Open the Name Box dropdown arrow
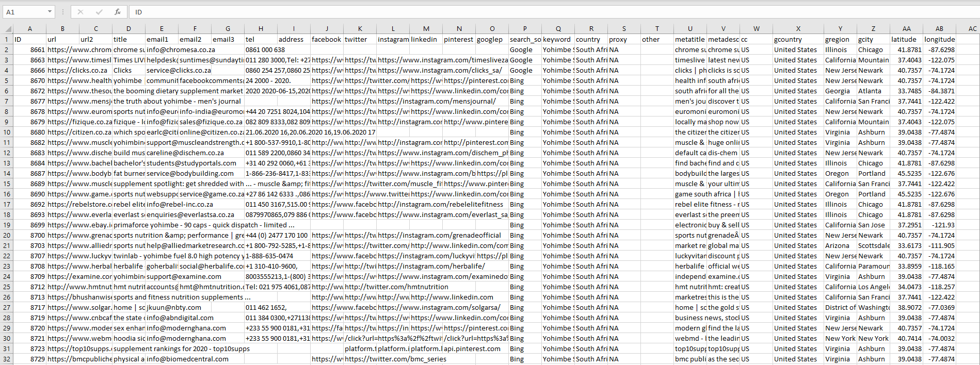This screenshot has height=365, width=980. (50, 12)
